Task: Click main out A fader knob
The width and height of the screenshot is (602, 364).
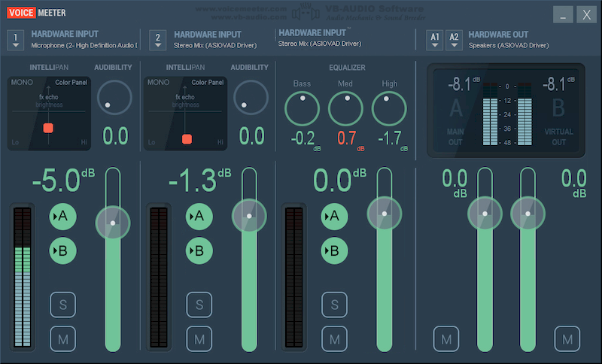Action: [485, 214]
